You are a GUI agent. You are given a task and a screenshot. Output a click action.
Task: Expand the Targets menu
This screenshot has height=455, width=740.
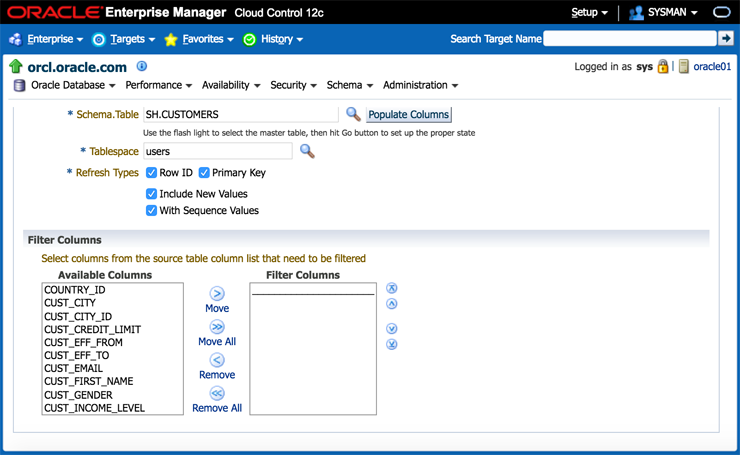pos(133,39)
